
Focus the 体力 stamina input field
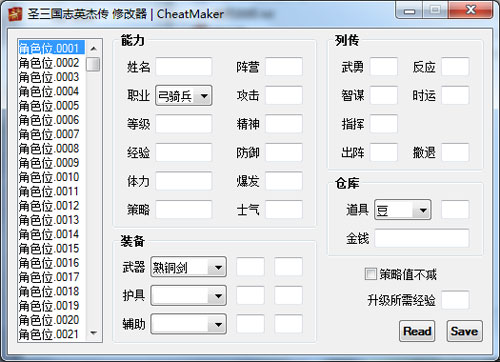tap(184, 181)
